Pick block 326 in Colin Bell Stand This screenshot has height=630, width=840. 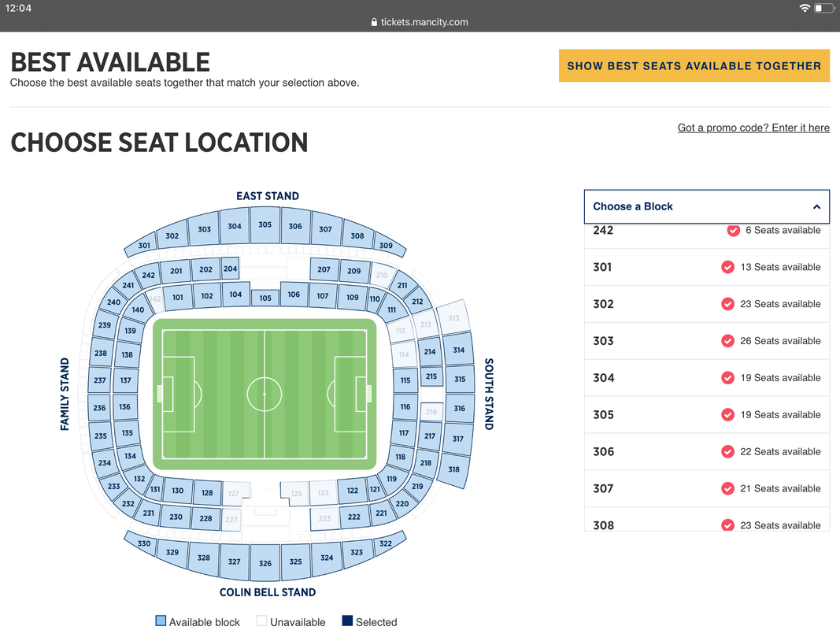[x=265, y=563]
